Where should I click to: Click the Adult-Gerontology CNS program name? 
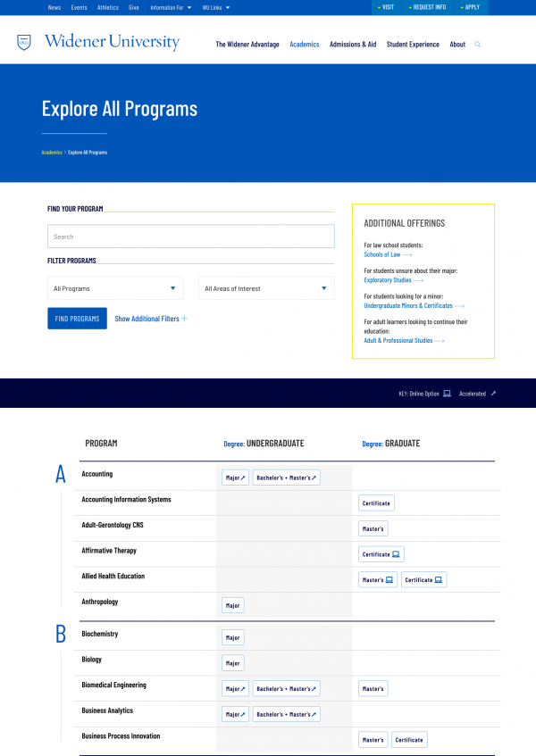(113, 525)
